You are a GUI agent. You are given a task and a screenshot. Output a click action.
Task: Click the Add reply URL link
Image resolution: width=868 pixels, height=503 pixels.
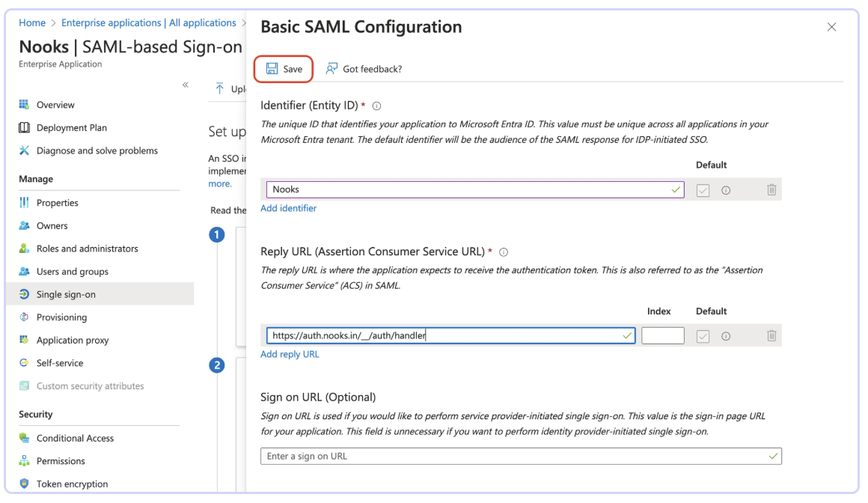point(290,355)
